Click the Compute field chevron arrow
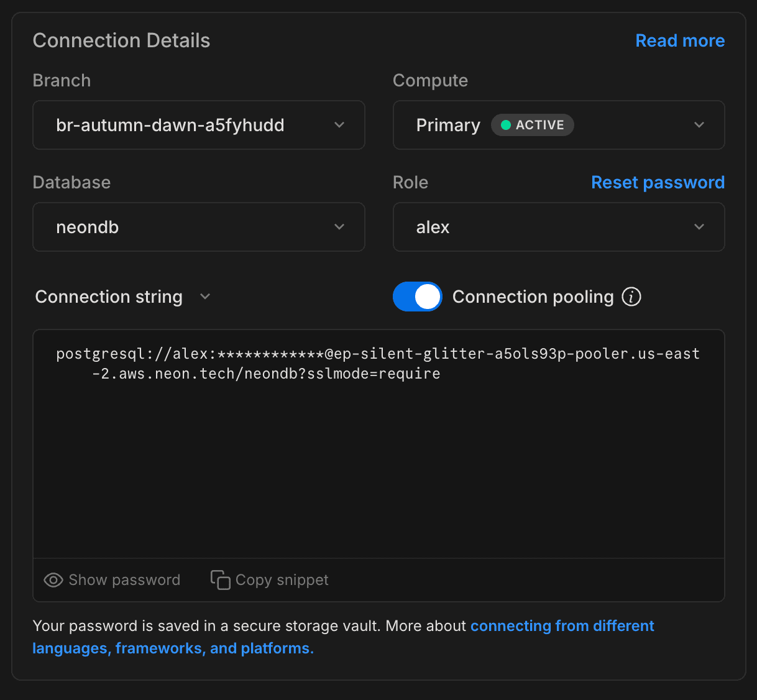757x700 pixels. point(699,125)
